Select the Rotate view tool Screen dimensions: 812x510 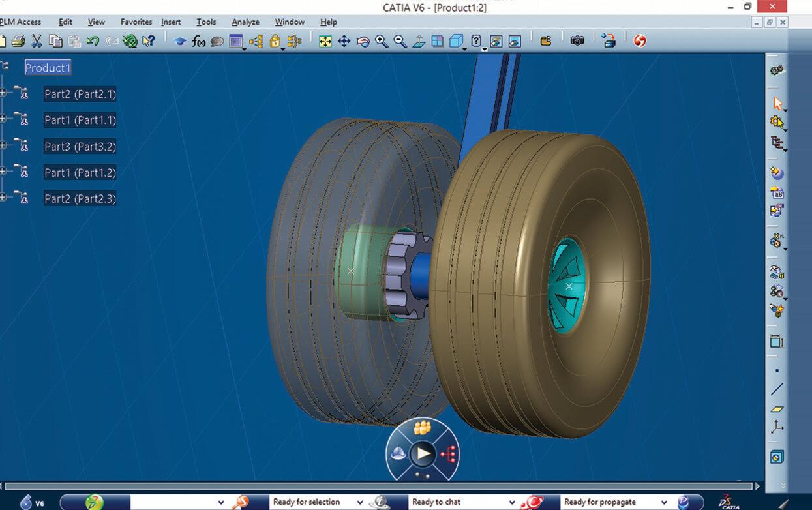coord(363,41)
